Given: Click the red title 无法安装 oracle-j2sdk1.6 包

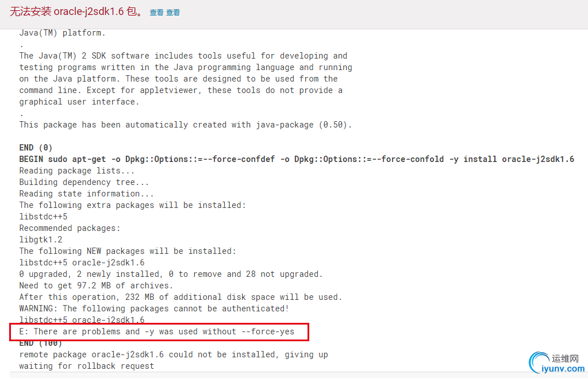Looking at the screenshot, I should [76, 11].
